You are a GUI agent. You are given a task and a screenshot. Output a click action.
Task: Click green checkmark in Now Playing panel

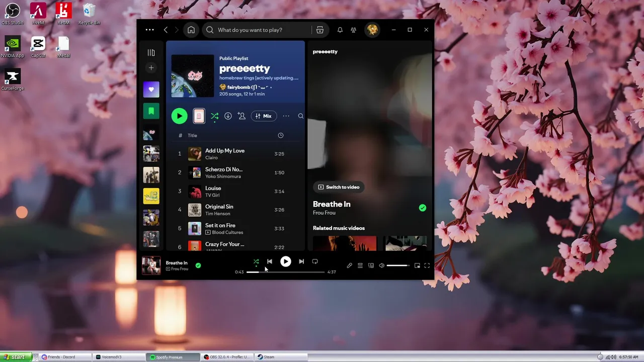[x=423, y=208]
